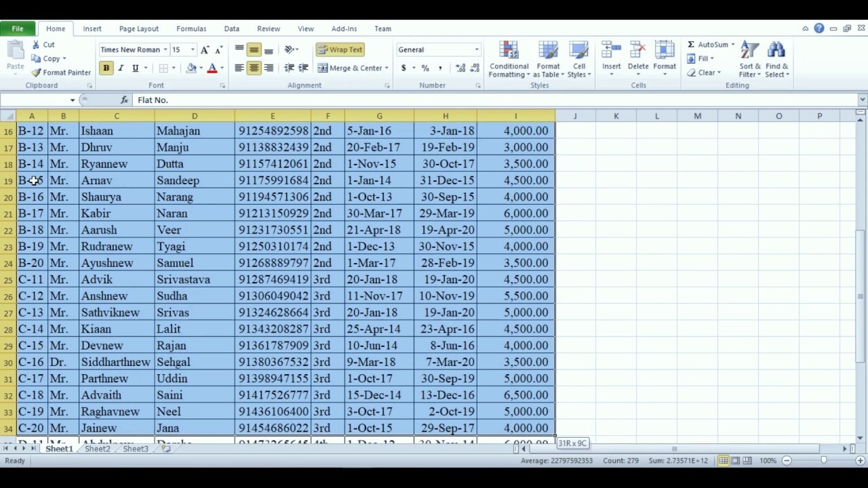Image resolution: width=868 pixels, height=488 pixels.
Task: Click the Cell Styles button
Action: point(579,58)
